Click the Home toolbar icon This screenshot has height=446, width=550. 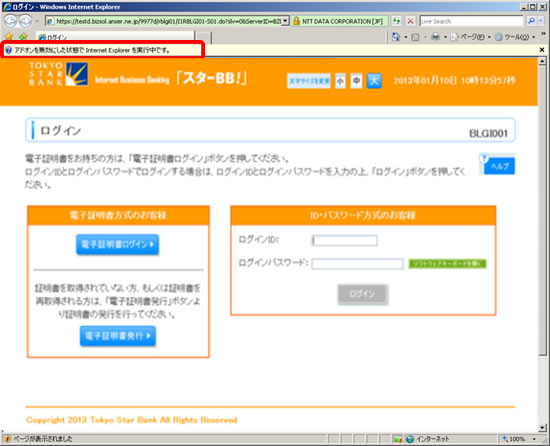click(396, 37)
